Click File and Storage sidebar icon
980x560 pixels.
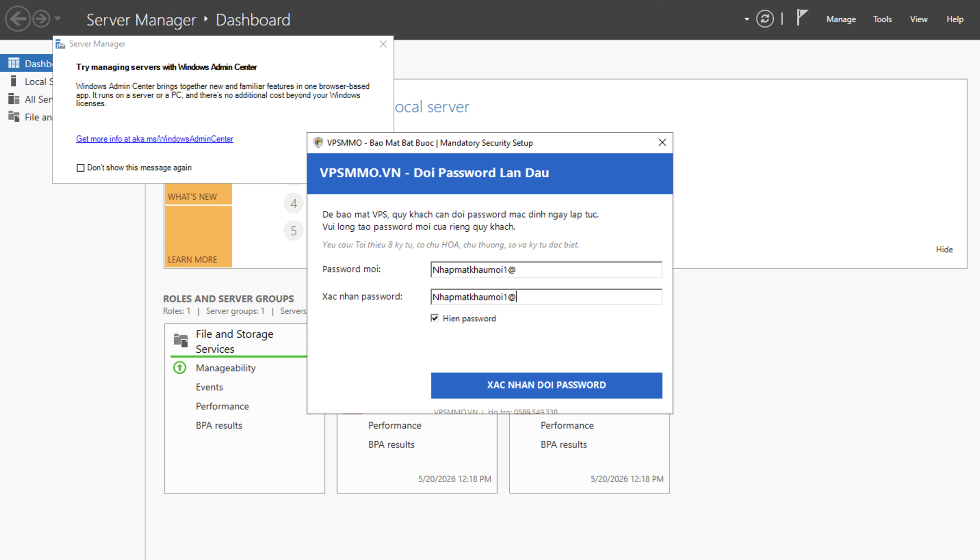pyautogui.click(x=14, y=117)
